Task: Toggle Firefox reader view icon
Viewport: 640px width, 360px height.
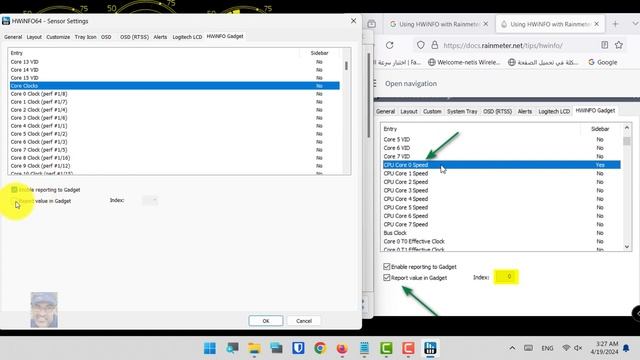Action: tap(604, 45)
